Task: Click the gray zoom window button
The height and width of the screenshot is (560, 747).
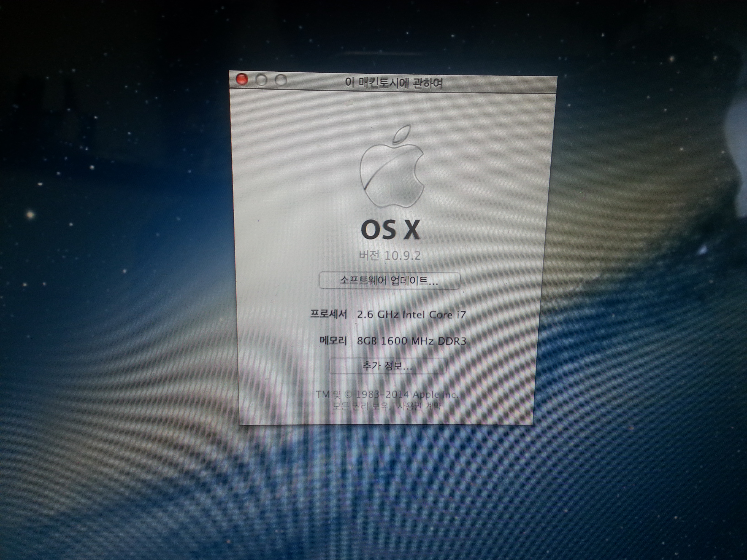Action: click(281, 80)
